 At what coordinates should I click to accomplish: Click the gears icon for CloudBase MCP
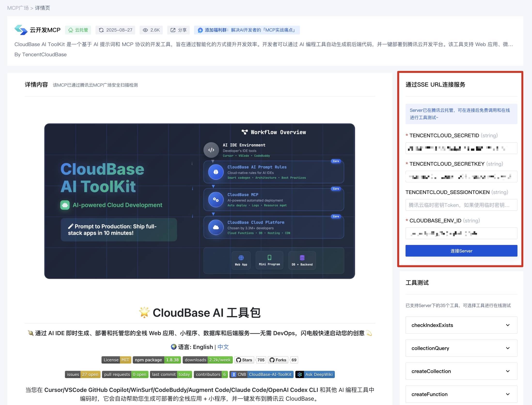coord(216,200)
